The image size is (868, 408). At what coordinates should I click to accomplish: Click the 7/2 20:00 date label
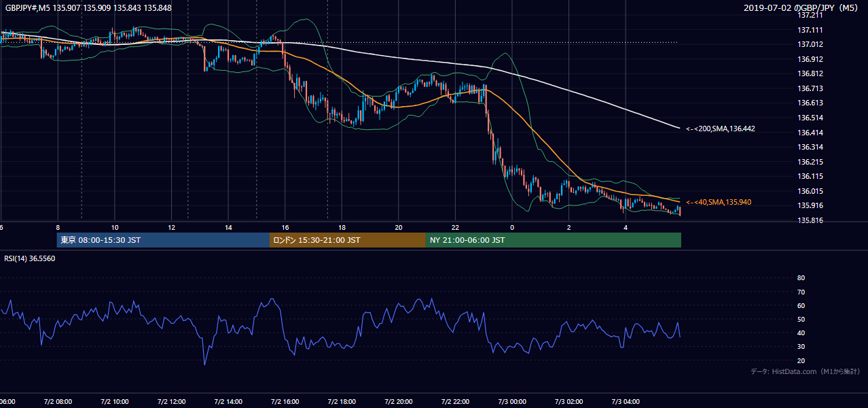click(x=399, y=401)
